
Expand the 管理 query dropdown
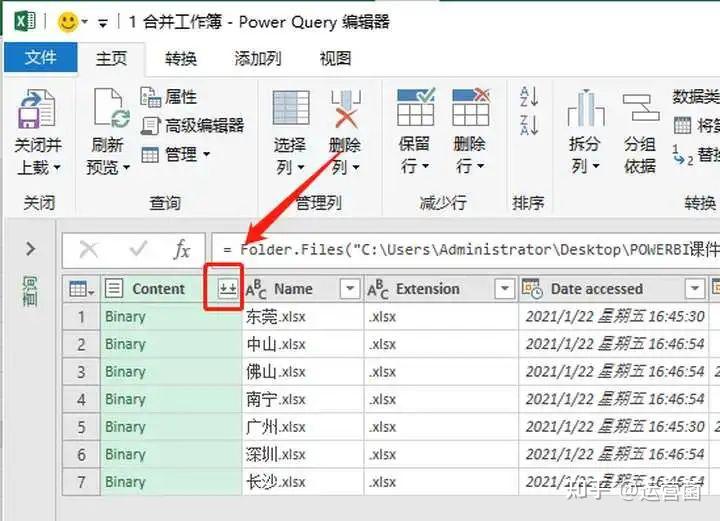[x=207, y=154]
